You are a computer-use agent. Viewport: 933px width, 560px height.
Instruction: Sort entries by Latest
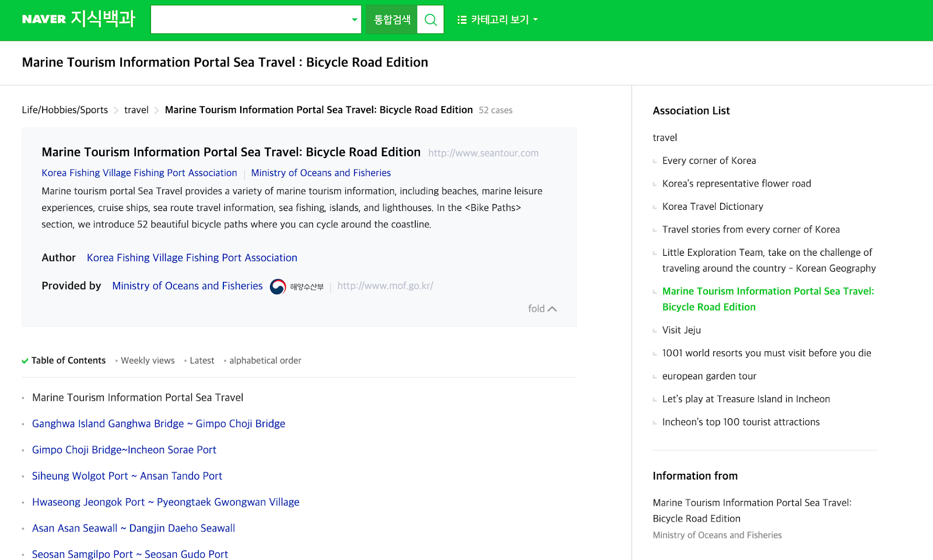pyautogui.click(x=202, y=361)
